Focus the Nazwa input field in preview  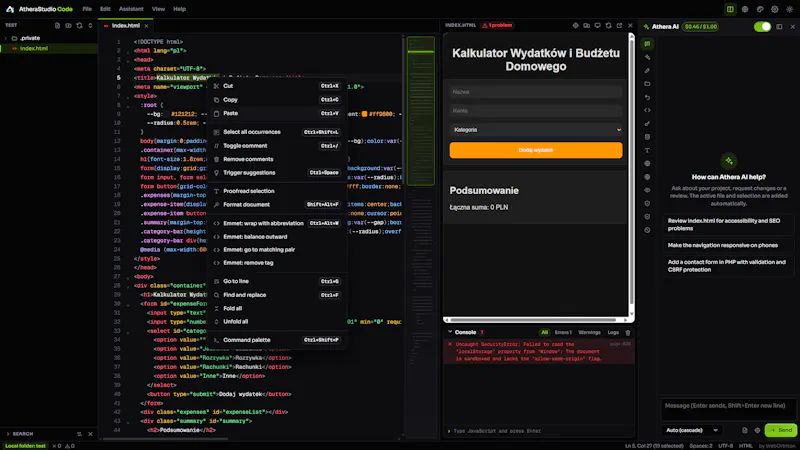[536, 92]
